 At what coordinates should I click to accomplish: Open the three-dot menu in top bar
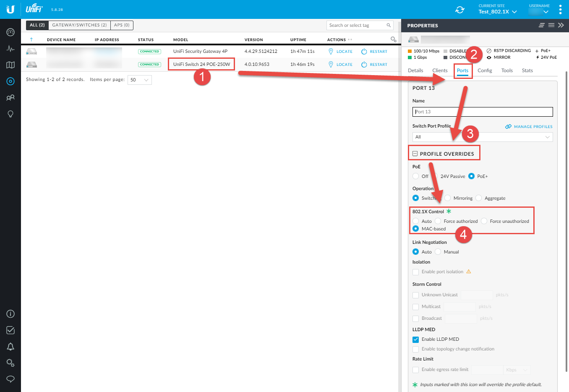pos(560,9)
